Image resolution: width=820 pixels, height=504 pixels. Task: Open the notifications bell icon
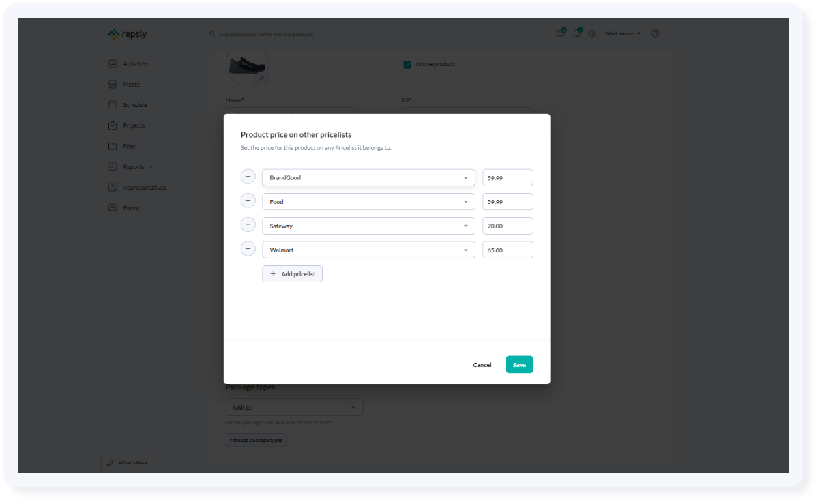pos(576,33)
